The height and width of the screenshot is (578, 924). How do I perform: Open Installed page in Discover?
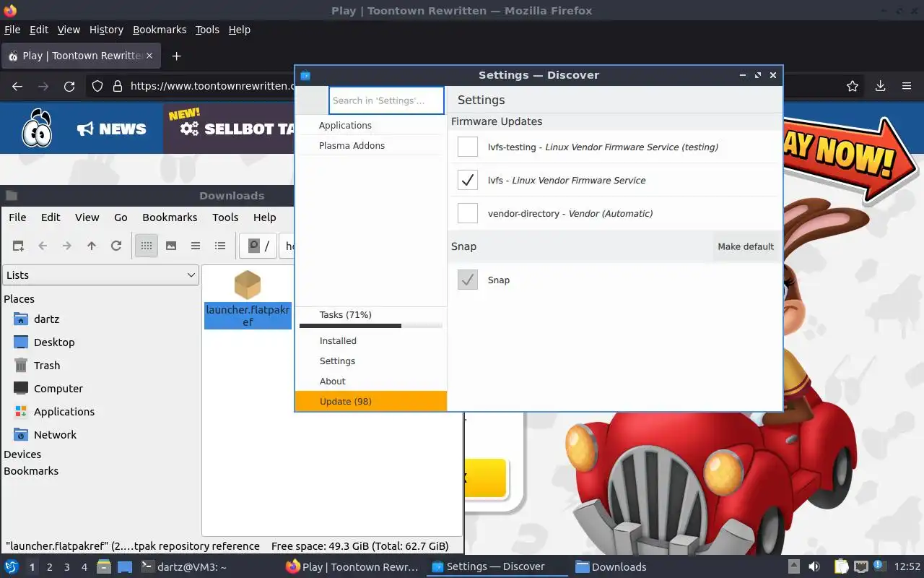(371, 340)
